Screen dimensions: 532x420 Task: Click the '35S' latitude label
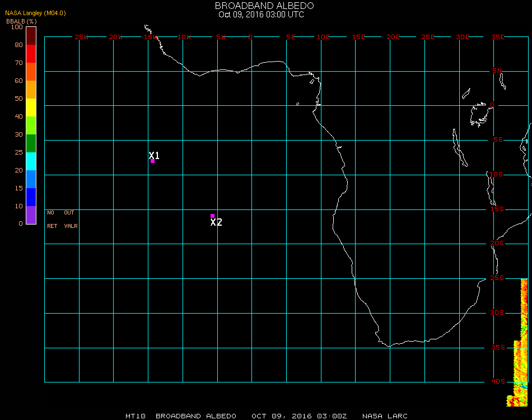(498, 347)
